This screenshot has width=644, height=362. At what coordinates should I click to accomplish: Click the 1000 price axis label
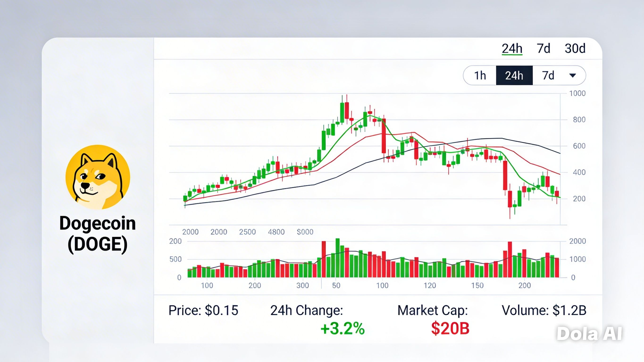coord(577,93)
